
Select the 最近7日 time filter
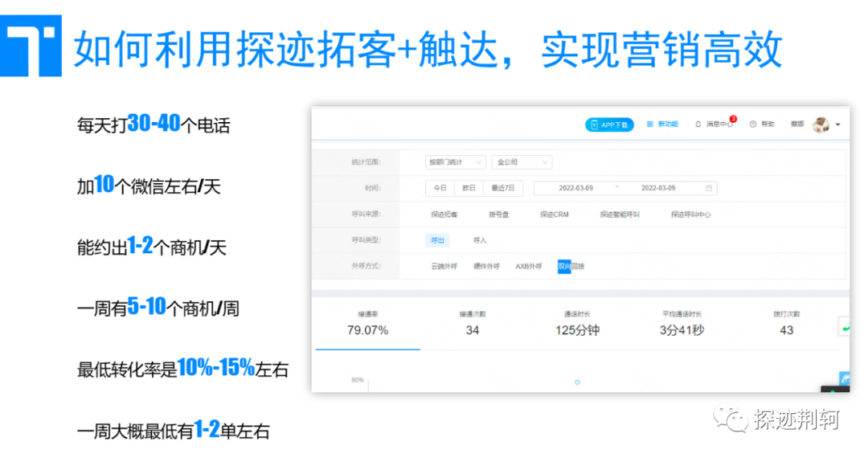coord(502,188)
